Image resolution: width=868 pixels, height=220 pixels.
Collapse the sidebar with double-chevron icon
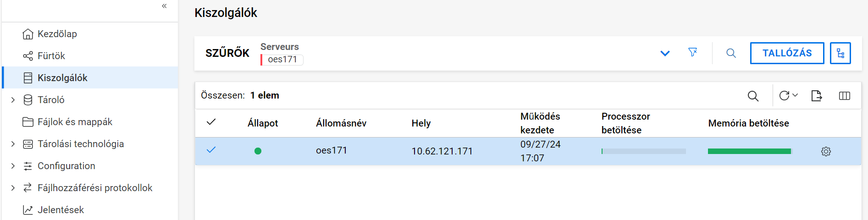point(164,6)
